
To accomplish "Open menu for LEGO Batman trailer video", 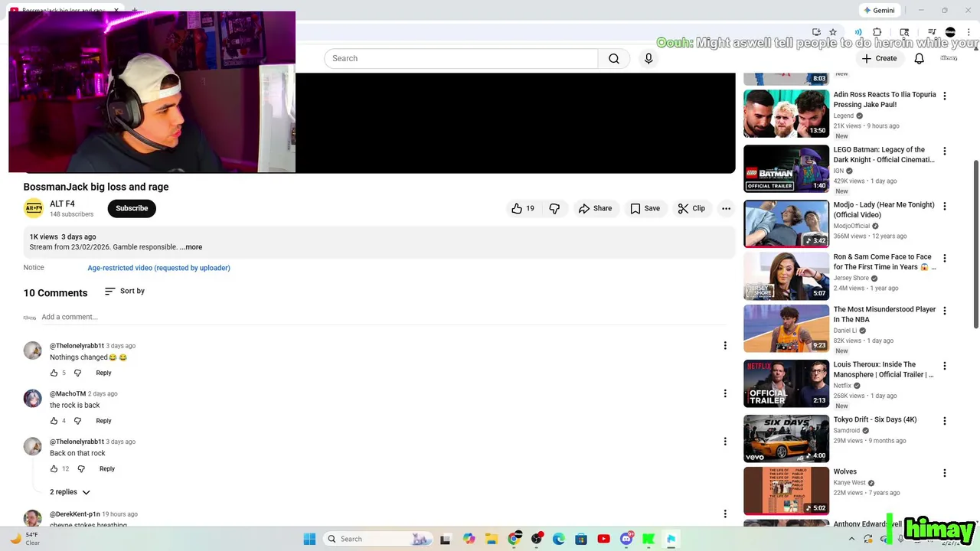I will pyautogui.click(x=944, y=151).
